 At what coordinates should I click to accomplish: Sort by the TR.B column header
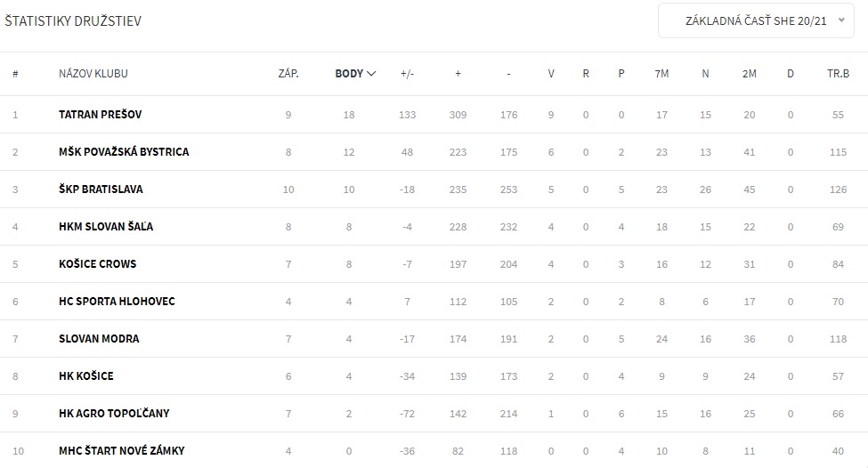click(x=838, y=74)
